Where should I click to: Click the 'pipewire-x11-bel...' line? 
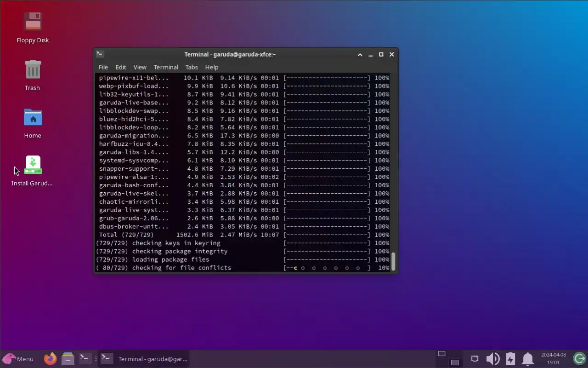click(x=244, y=78)
